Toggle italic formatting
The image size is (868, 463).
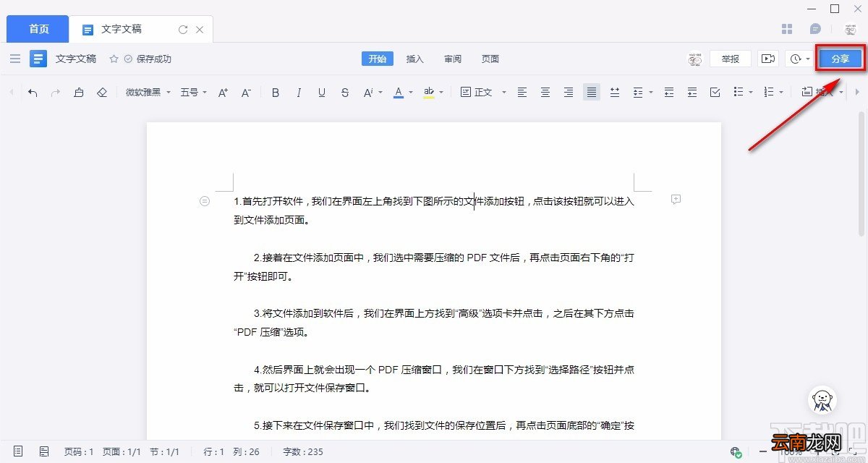[x=299, y=93]
